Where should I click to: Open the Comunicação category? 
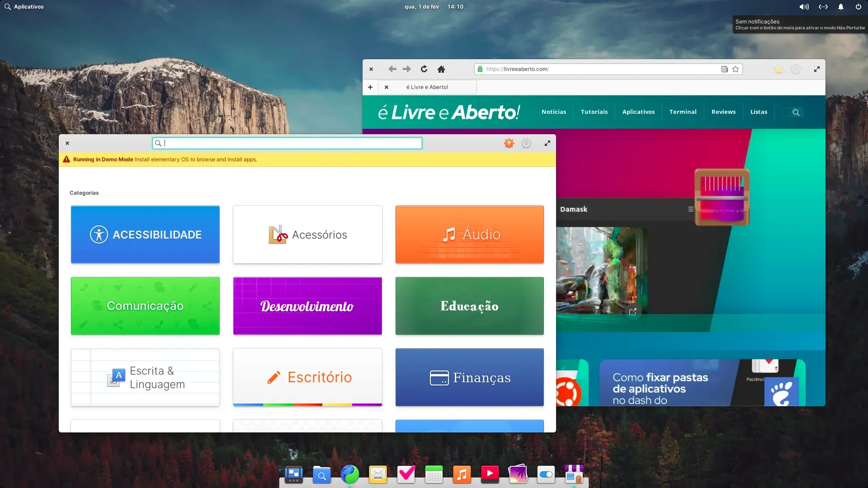point(145,306)
